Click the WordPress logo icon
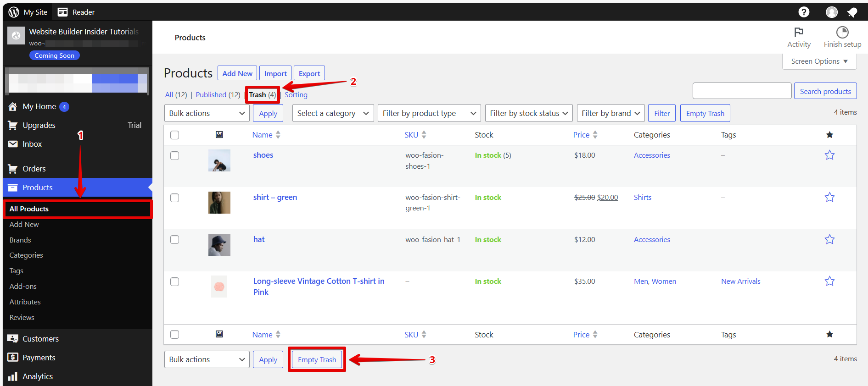Viewport: 868px width, 386px height. 14,12
